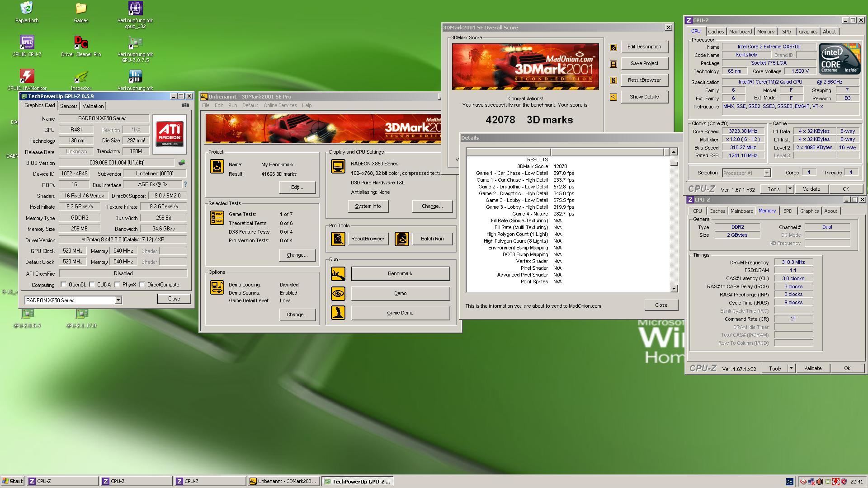Click Benchmark button in 3DMark

[x=401, y=273]
